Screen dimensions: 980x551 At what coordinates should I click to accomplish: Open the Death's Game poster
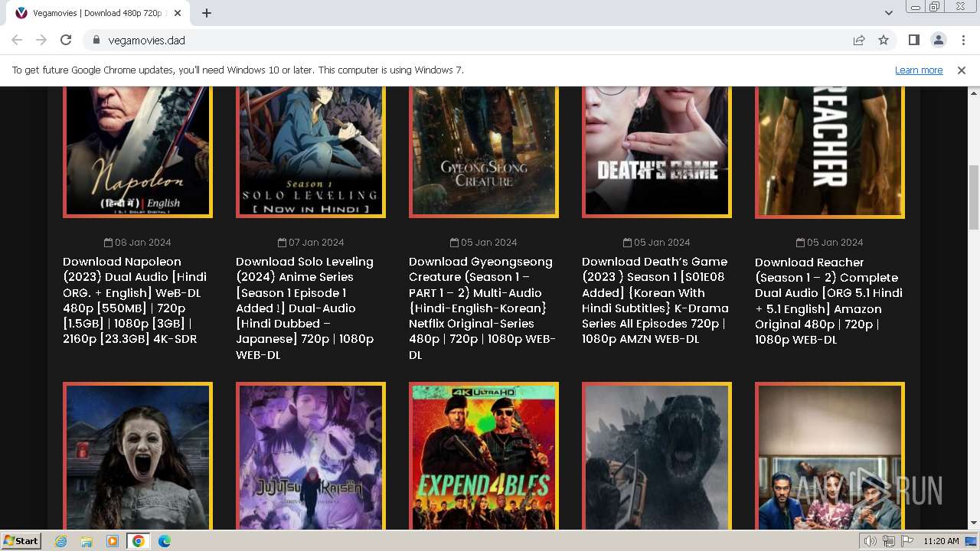point(657,152)
